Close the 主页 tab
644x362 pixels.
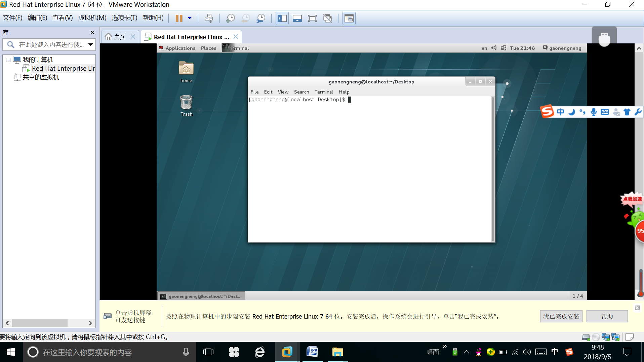click(133, 37)
